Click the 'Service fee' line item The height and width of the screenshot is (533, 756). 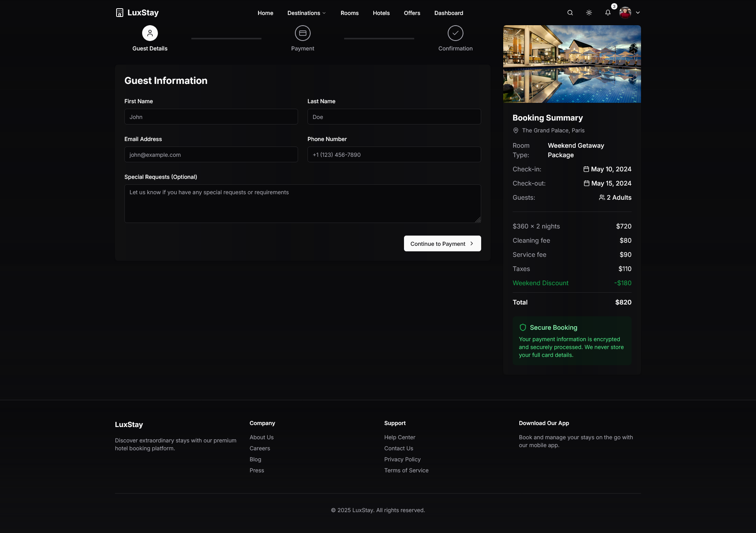tap(530, 254)
